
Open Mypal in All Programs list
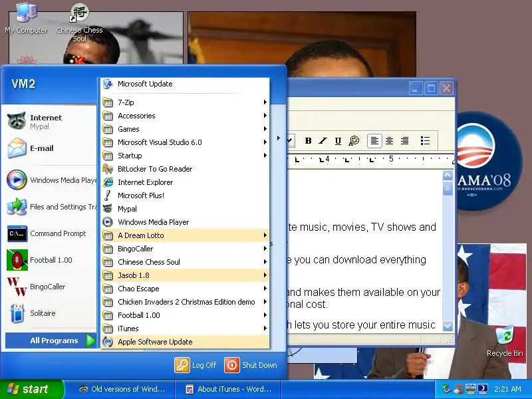186,209
